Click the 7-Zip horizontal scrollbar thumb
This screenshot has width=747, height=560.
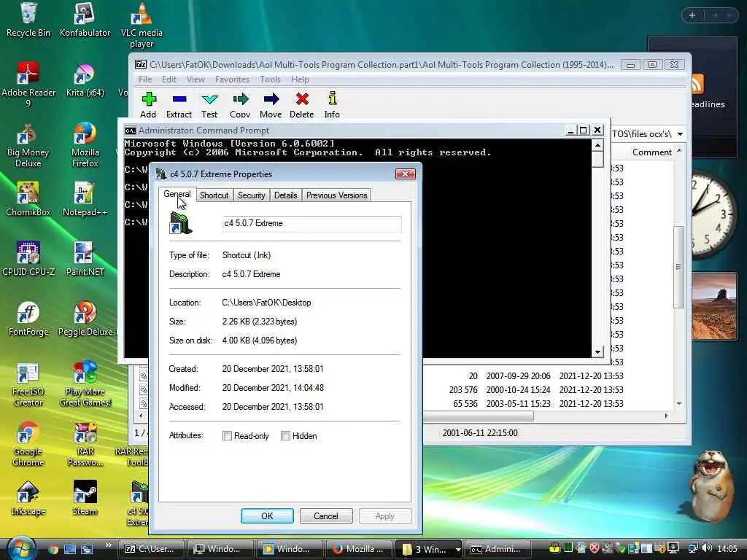tap(478, 416)
